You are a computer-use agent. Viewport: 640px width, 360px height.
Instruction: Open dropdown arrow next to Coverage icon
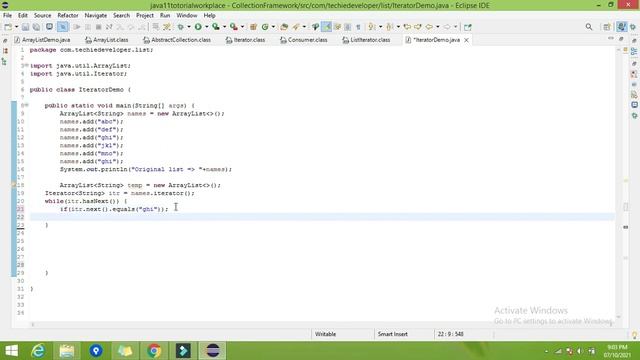224,27
